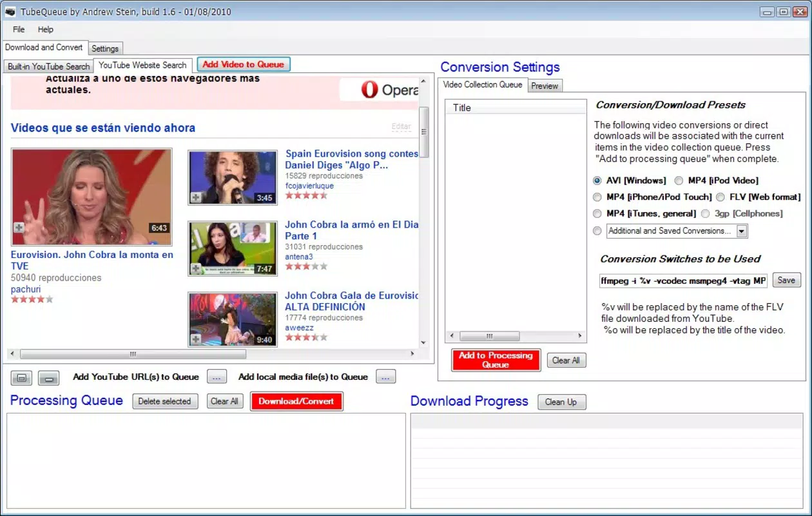The image size is (812, 516).
Task: Click Clear All in Processing Queue header
Action: point(225,401)
